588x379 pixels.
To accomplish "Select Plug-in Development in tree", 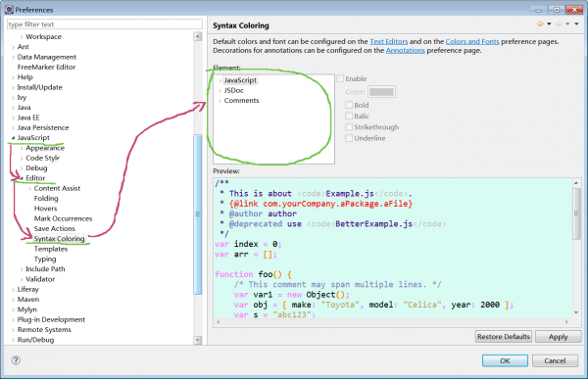I will tap(51, 320).
